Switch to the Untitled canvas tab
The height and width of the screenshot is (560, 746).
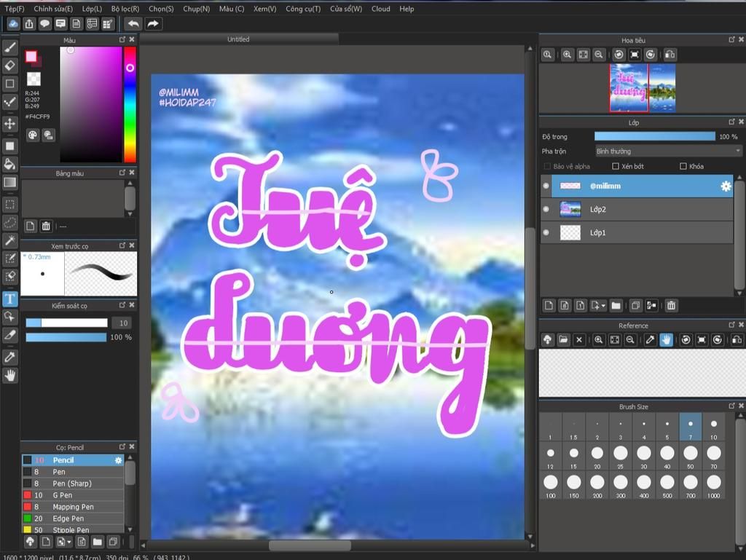point(238,39)
